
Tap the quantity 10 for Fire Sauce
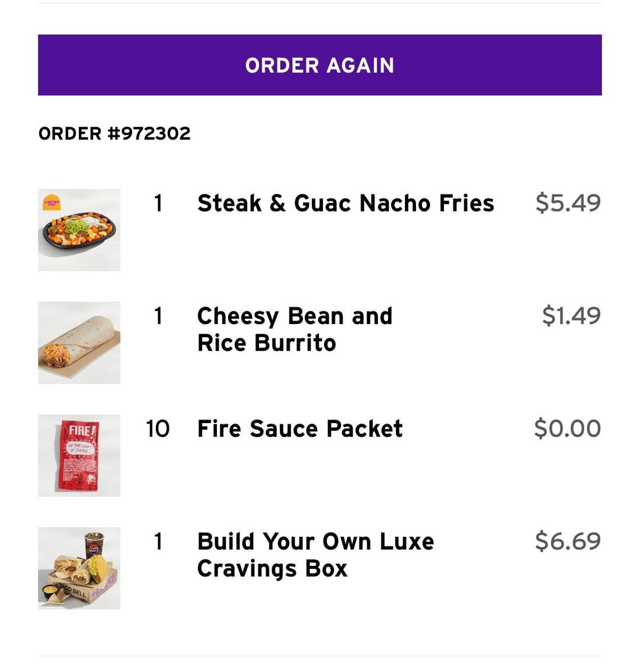[158, 428]
